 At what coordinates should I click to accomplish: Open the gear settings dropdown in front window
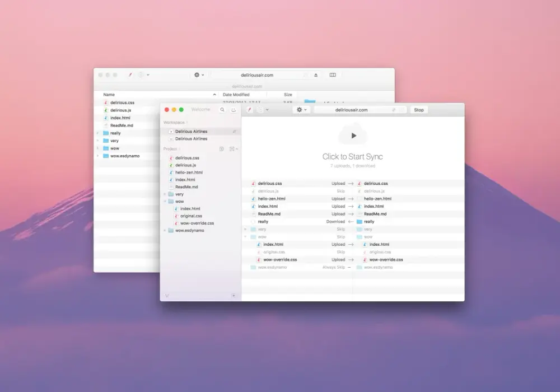[x=301, y=110]
